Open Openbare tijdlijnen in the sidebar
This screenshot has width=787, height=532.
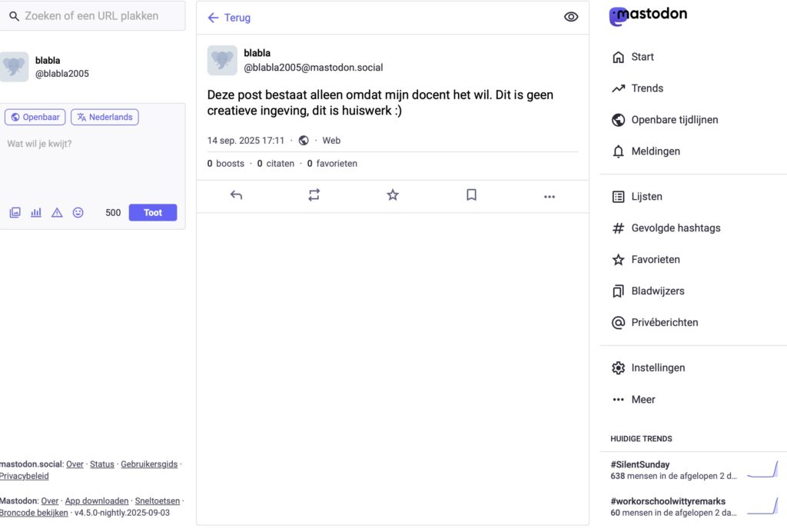click(x=674, y=120)
